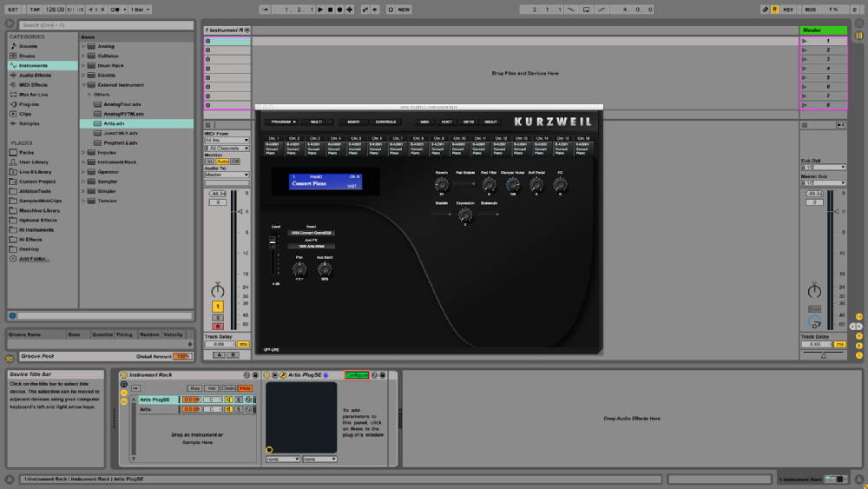The image size is (868, 489).
Task: Click the Sounds category icon in browser
Action: (x=13, y=46)
